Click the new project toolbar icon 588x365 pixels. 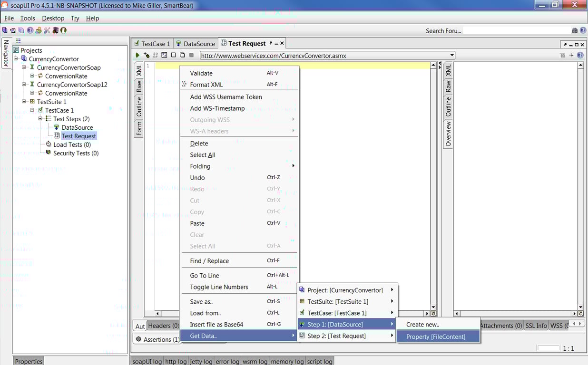(x=5, y=30)
